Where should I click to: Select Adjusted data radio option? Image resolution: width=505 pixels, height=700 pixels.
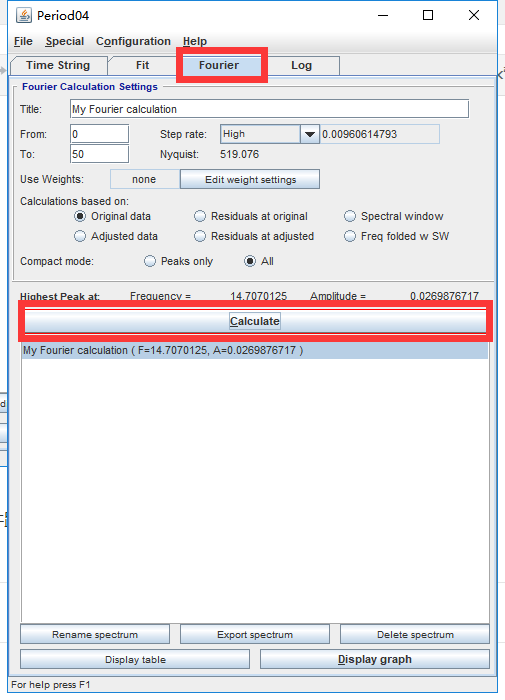point(80,236)
